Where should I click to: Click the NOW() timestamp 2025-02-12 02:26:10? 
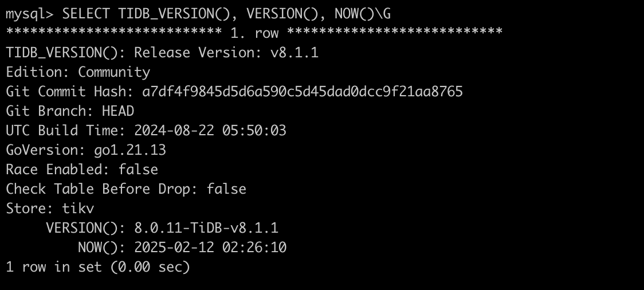(210, 248)
